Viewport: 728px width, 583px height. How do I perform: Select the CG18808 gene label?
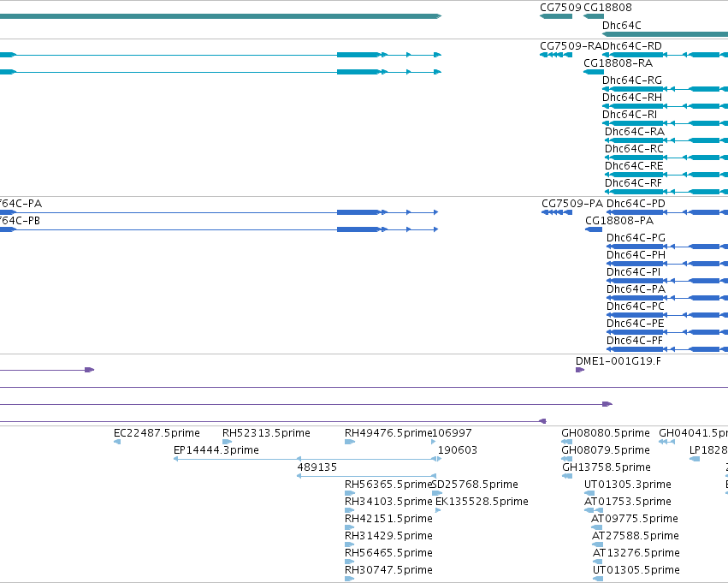coord(607,8)
